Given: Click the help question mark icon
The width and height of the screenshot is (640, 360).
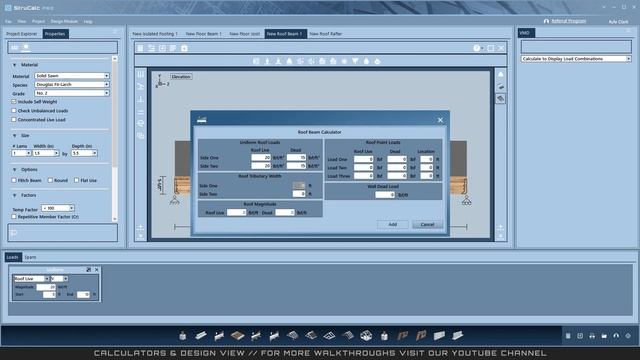Looking at the screenshot, I should pos(476,48).
